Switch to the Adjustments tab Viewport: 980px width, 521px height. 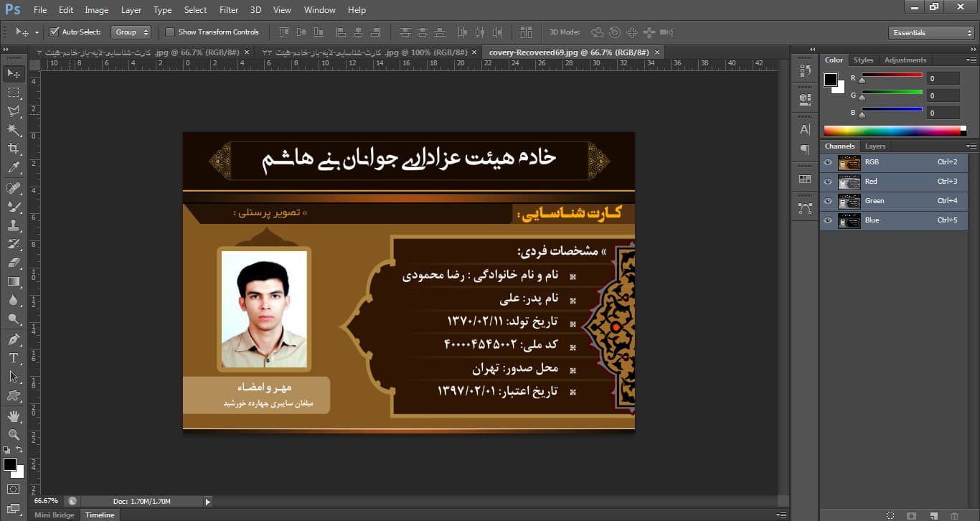pyautogui.click(x=905, y=60)
